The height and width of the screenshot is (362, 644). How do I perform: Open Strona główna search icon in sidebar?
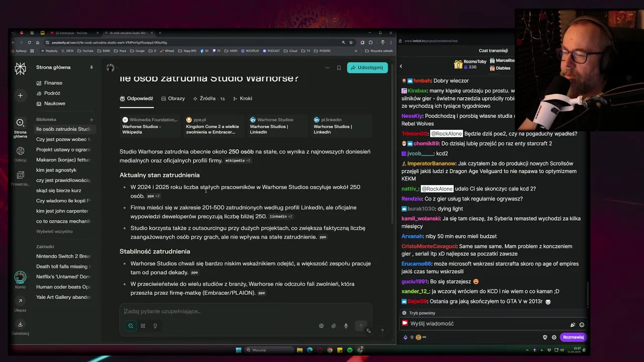tap(20, 123)
